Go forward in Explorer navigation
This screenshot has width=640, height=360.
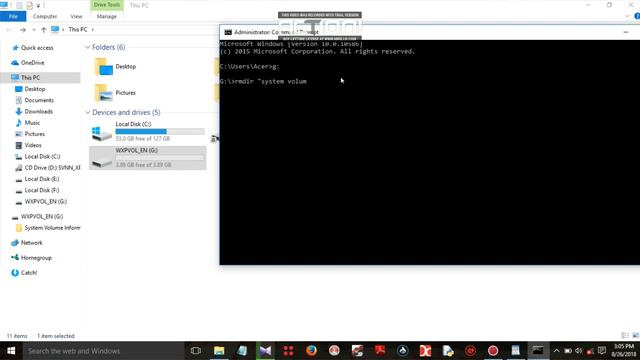click(x=23, y=30)
